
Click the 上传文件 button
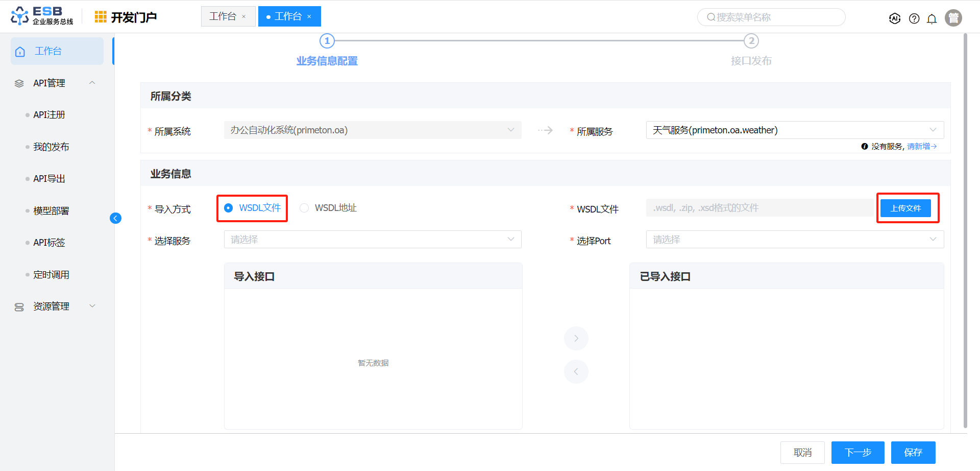905,208
